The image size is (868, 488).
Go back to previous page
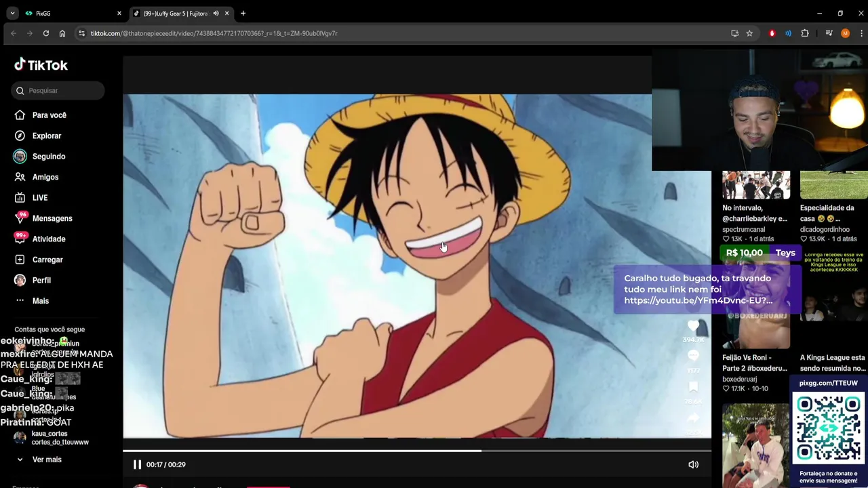pyautogui.click(x=14, y=33)
